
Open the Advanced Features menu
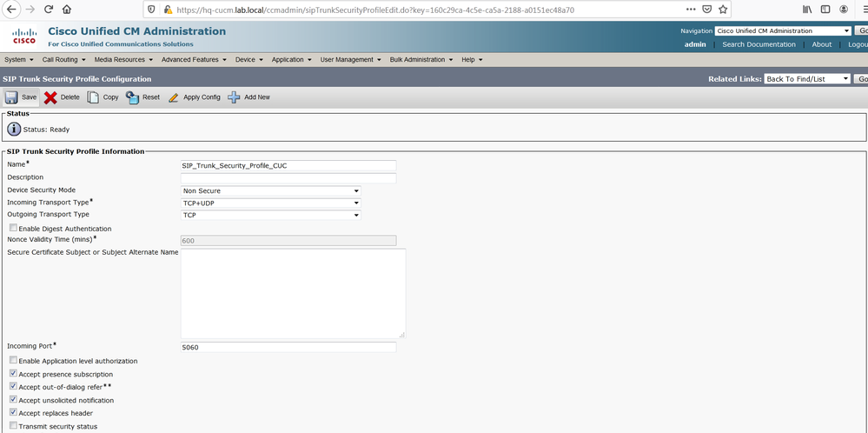click(194, 60)
